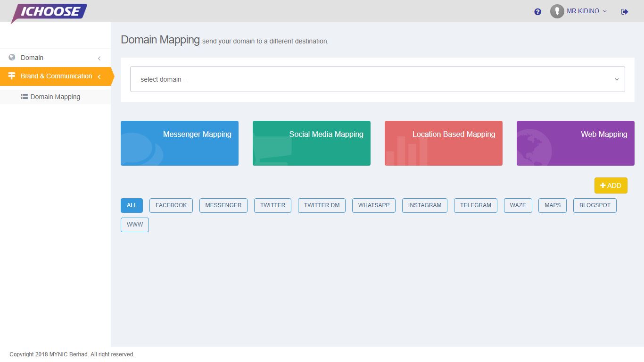Screen dimensions: 644x362
Task: Click the signpost icon beside Brand & Communication
Action: [x=12, y=76]
